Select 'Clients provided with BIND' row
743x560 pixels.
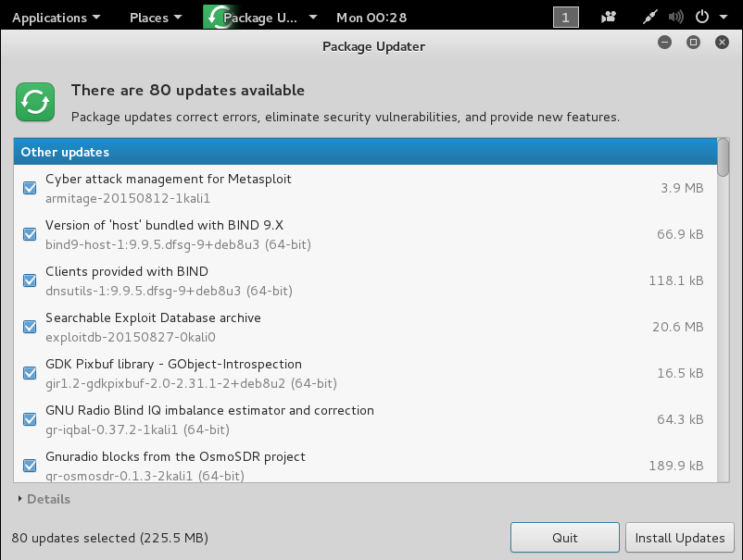point(365,280)
